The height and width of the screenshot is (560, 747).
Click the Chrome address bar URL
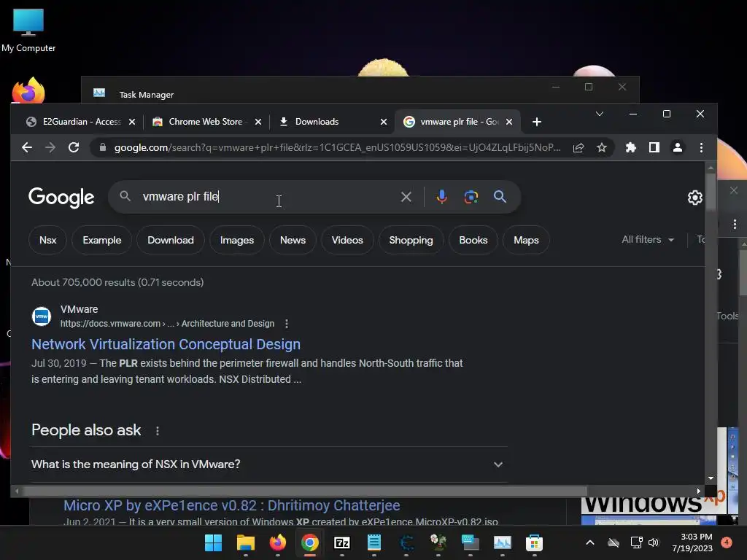(337, 147)
